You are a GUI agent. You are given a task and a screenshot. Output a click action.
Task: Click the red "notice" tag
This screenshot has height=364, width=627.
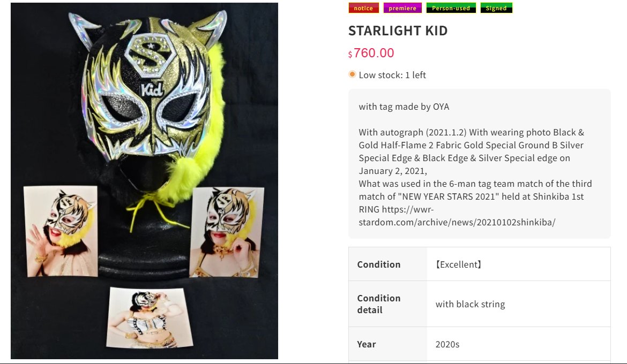pyautogui.click(x=363, y=8)
